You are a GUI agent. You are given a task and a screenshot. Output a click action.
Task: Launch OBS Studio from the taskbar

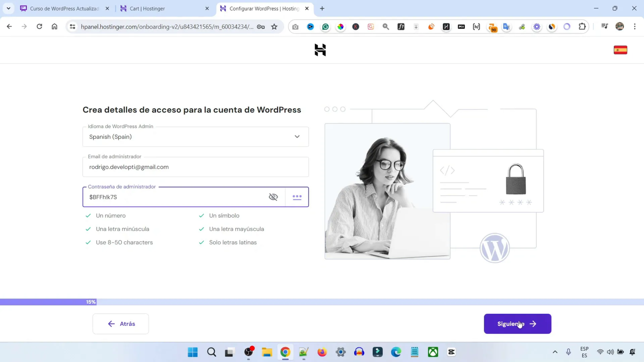coord(249,352)
